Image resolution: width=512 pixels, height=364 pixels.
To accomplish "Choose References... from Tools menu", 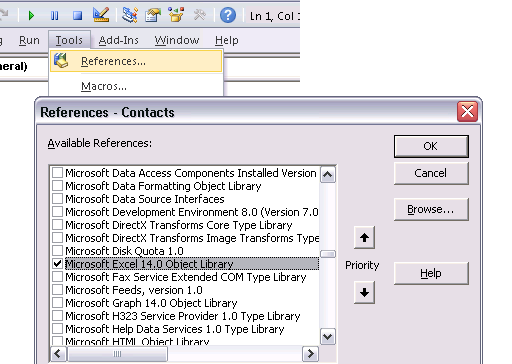I will coord(136,61).
